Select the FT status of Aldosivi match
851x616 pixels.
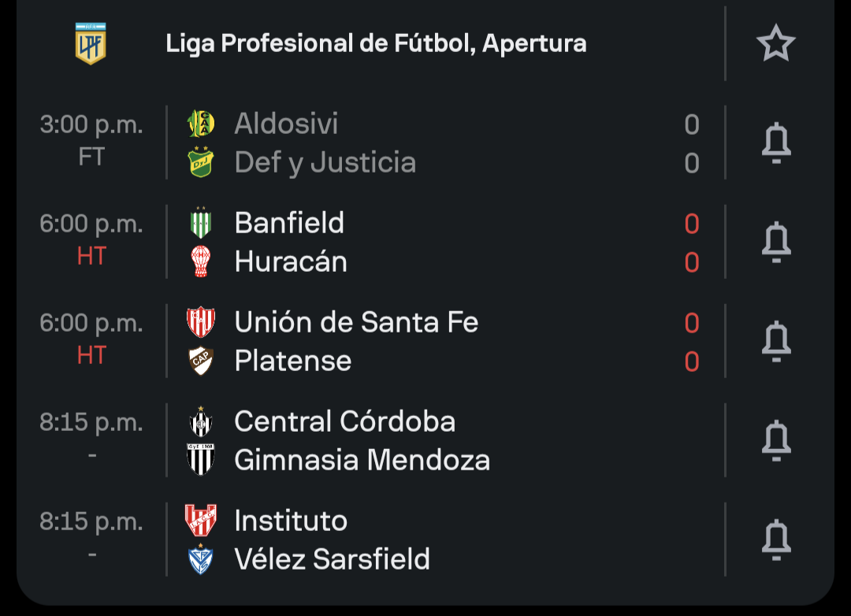pyautogui.click(x=91, y=158)
